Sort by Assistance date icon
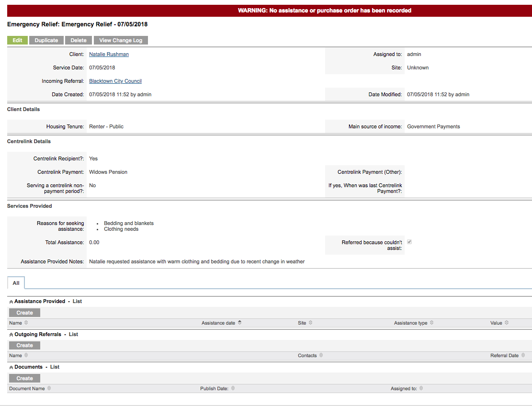Screen dimensions: 532x406 point(239,323)
